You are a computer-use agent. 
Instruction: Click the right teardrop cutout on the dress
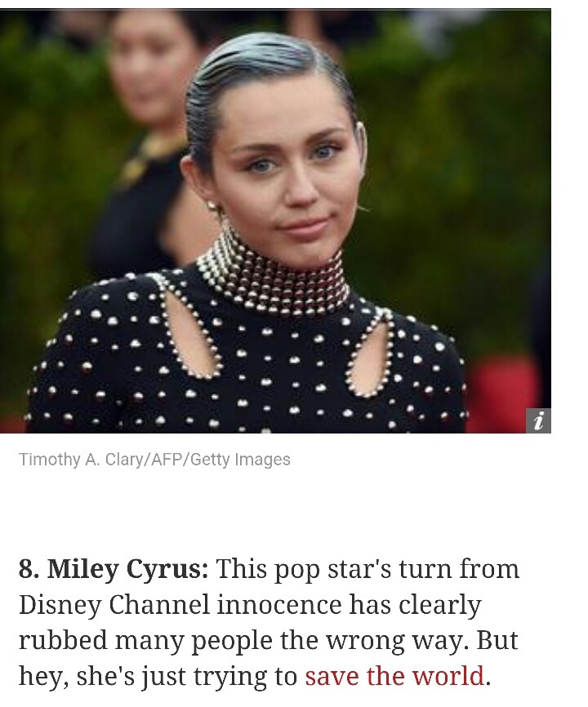[x=370, y=352]
